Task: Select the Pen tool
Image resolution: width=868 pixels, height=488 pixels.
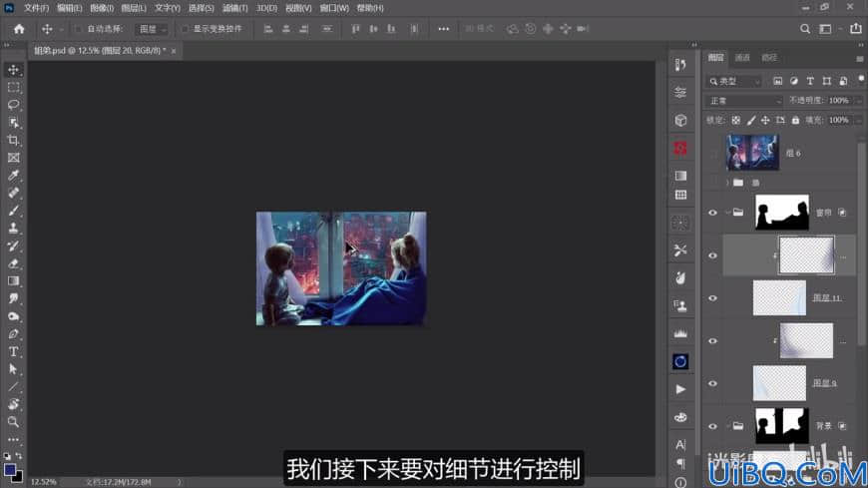Action: pos(13,334)
